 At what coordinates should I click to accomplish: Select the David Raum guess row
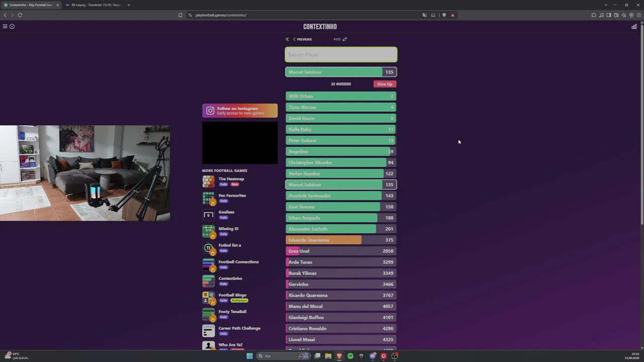pyautogui.click(x=341, y=118)
